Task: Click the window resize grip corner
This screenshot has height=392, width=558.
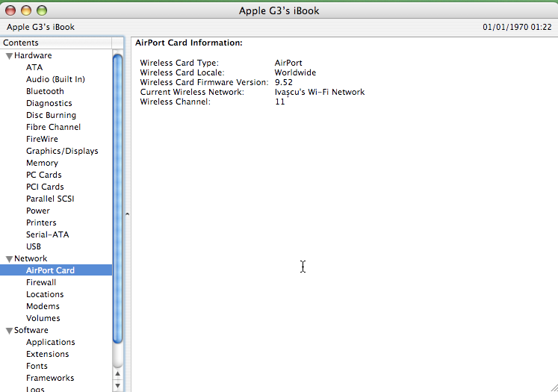Action: (x=554, y=388)
